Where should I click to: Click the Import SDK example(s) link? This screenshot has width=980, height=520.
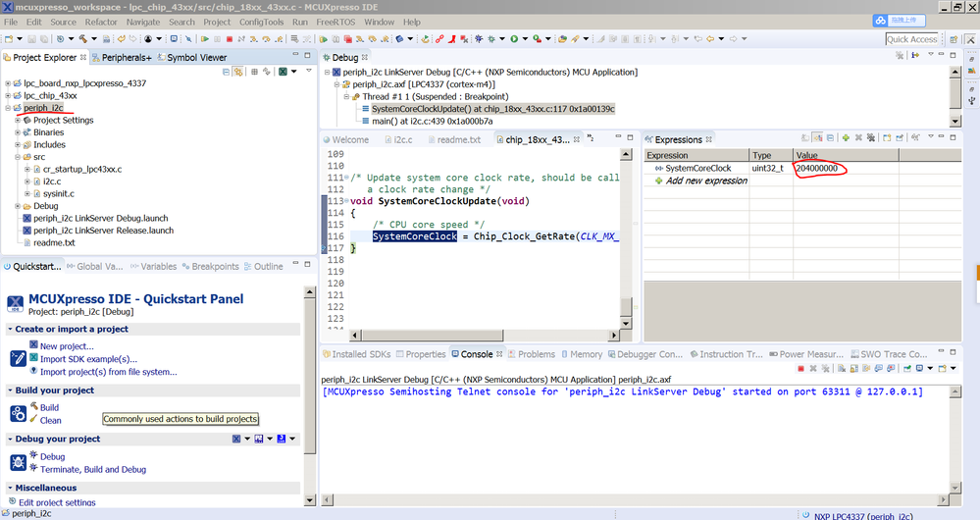click(88, 359)
